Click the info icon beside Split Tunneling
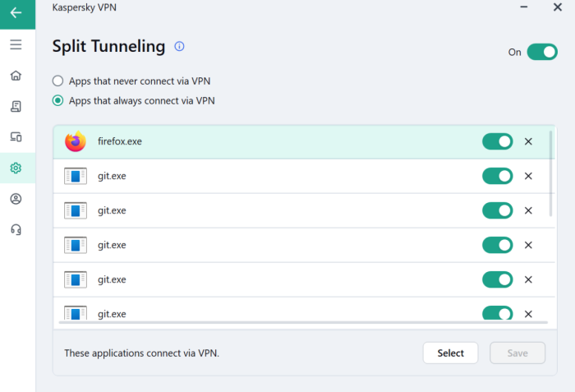Screen dimensions: 575x392 (x=180, y=47)
